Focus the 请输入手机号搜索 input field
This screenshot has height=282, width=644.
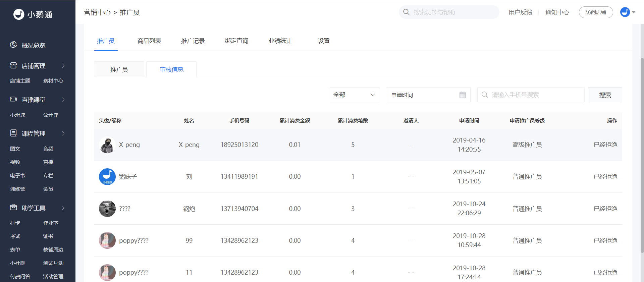pos(531,95)
